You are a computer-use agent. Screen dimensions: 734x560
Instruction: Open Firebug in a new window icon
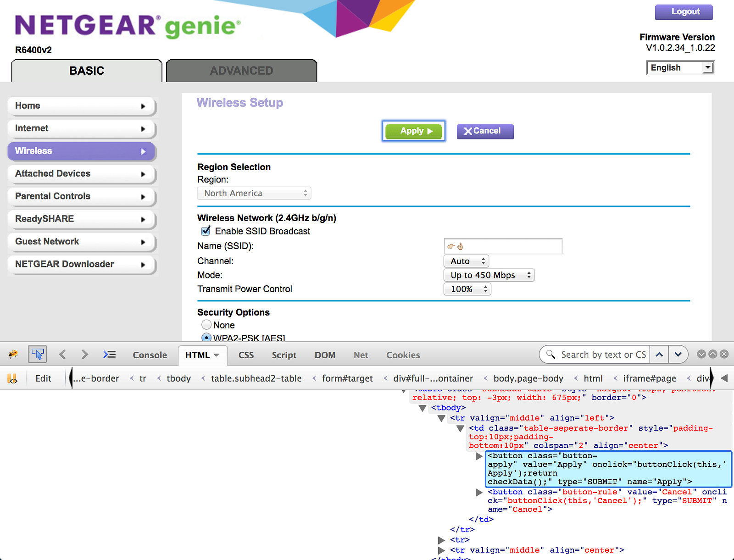pos(713,354)
